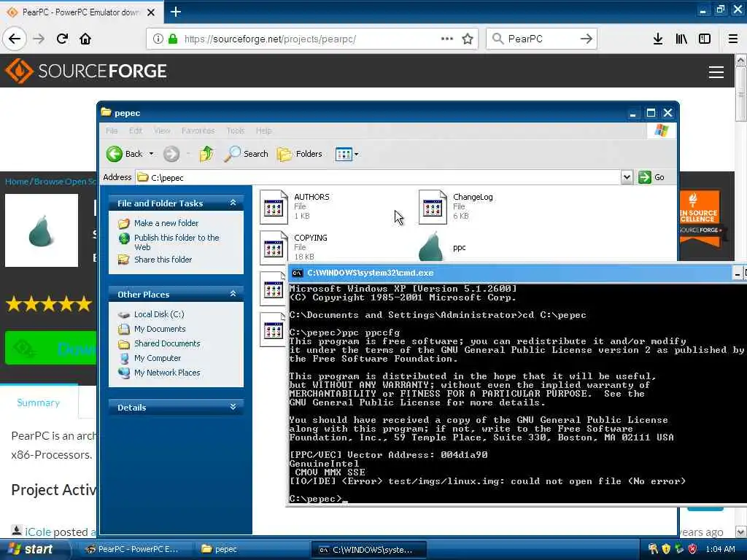Click the SourceForge logo
This screenshot has width=747, height=560.
(x=86, y=71)
